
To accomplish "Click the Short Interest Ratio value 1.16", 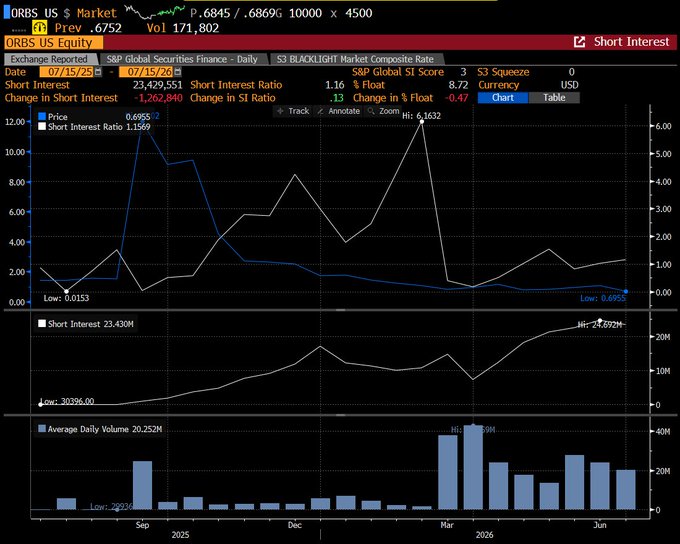I will pyautogui.click(x=334, y=85).
